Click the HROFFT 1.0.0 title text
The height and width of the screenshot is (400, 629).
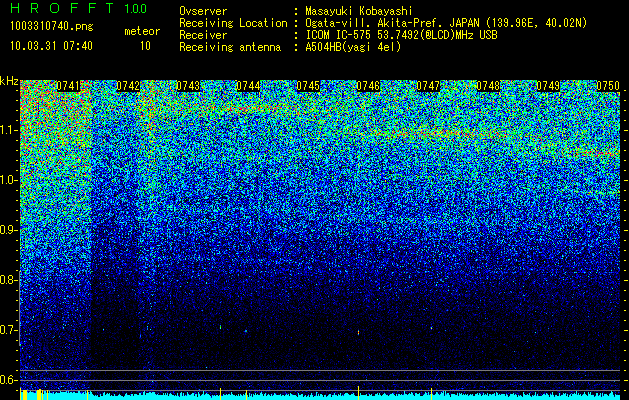click(x=79, y=8)
